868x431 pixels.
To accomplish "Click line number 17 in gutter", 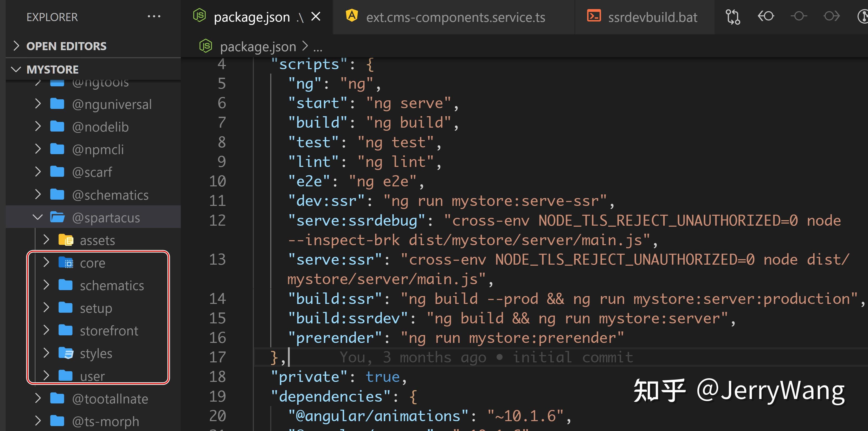I will pos(218,357).
